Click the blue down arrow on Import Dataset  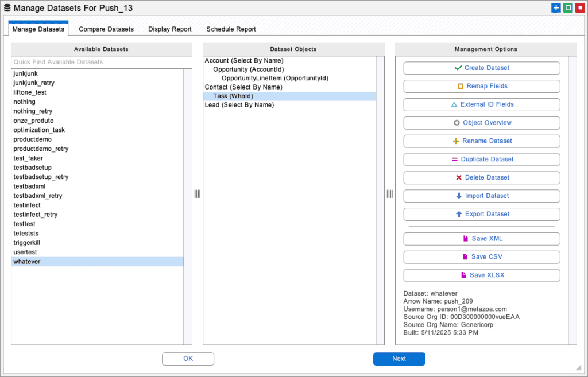(459, 196)
